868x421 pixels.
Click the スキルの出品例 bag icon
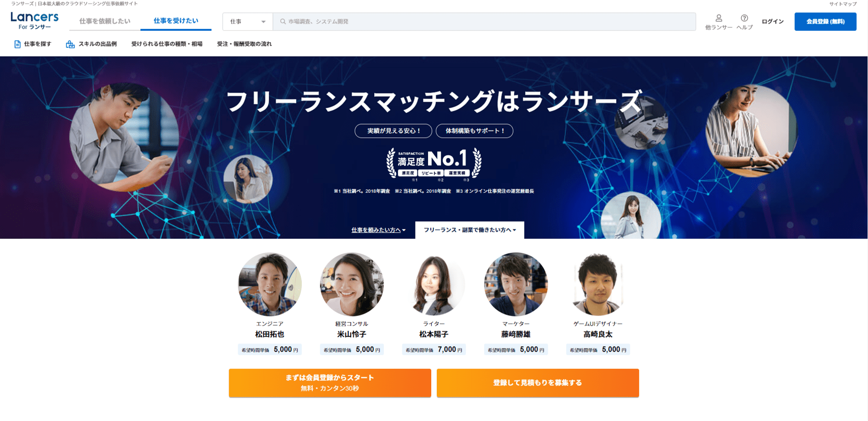click(x=70, y=44)
